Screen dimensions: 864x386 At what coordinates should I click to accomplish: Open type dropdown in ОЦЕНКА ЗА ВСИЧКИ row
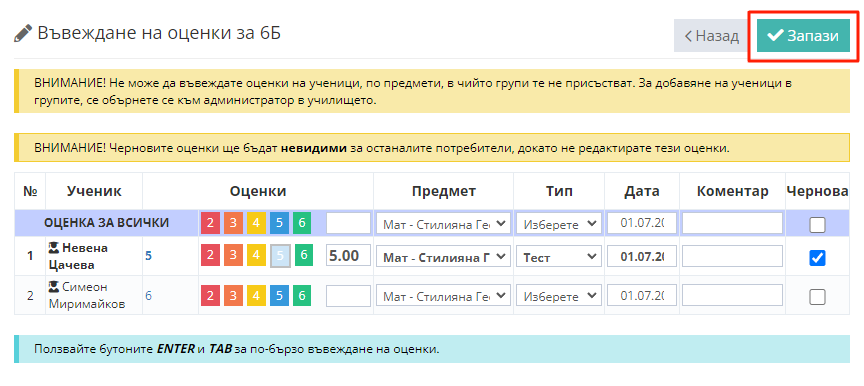click(x=559, y=224)
